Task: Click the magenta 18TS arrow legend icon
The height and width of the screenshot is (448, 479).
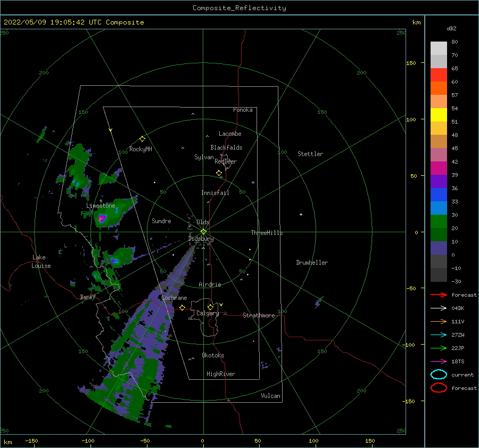Action: [439, 362]
